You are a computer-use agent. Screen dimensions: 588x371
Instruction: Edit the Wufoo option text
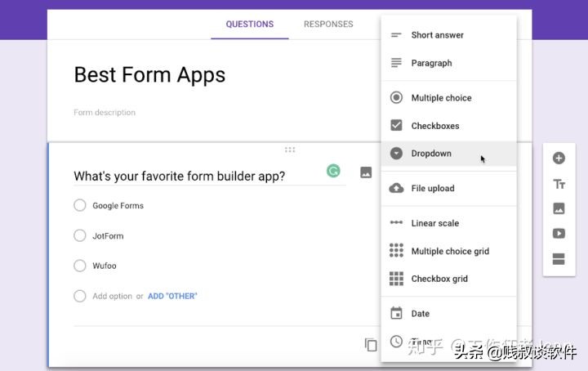pos(105,266)
